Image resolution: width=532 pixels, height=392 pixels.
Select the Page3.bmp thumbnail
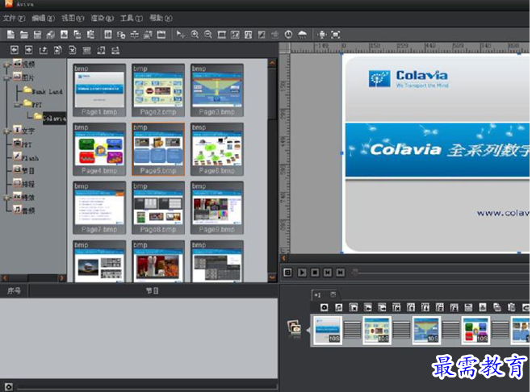click(x=217, y=90)
